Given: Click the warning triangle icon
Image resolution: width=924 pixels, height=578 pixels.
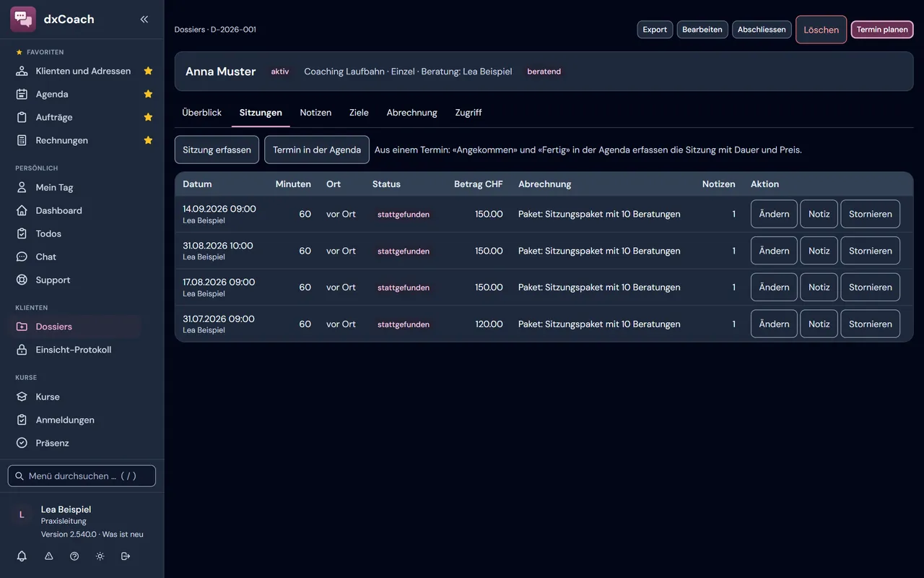Looking at the screenshot, I should [49, 556].
